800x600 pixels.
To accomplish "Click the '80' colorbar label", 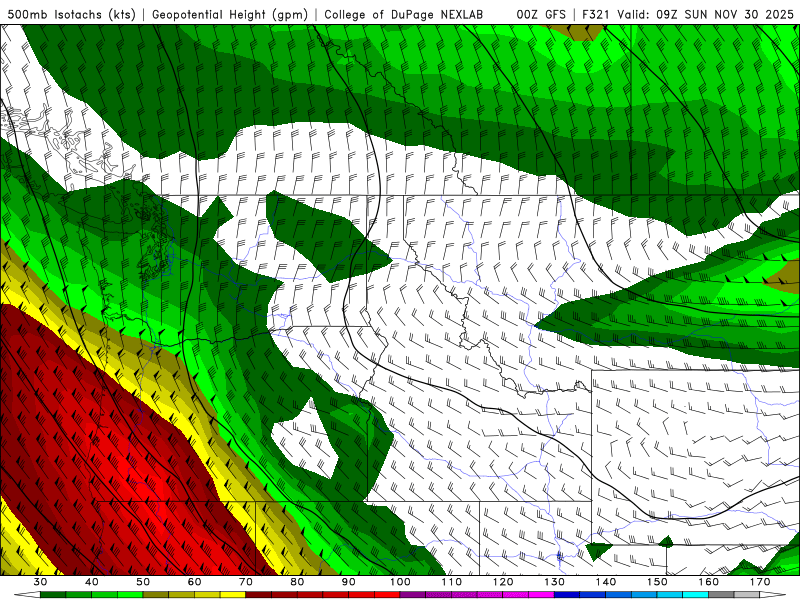I will pos(297,582).
